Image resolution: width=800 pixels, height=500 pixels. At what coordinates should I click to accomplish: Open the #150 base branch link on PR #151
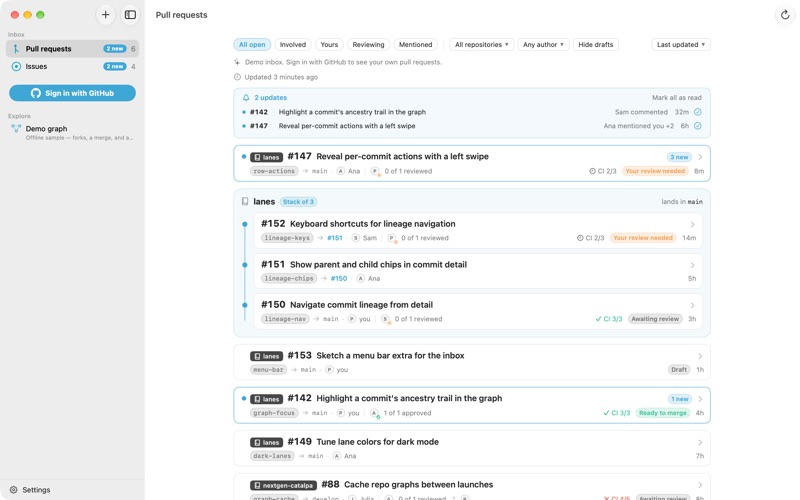[x=339, y=279]
